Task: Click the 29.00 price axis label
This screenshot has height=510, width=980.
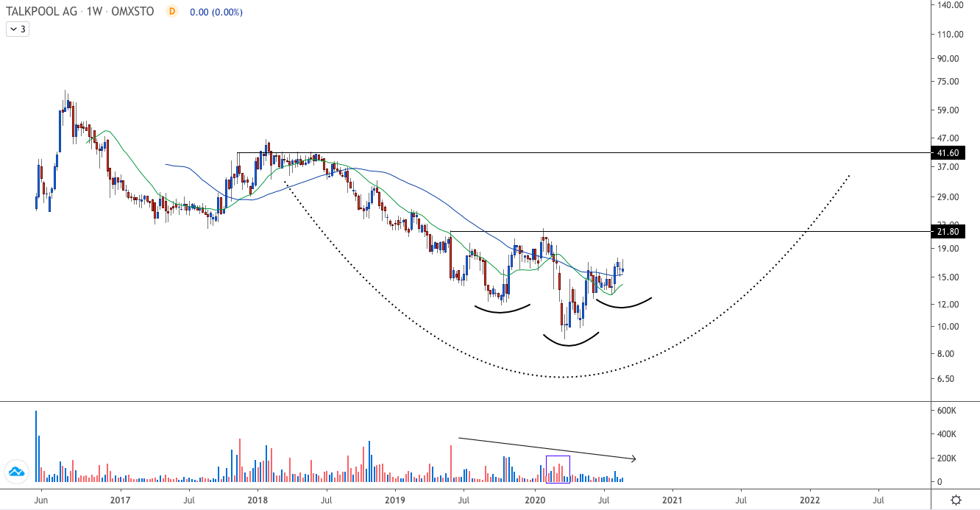Action: (x=949, y=197)
